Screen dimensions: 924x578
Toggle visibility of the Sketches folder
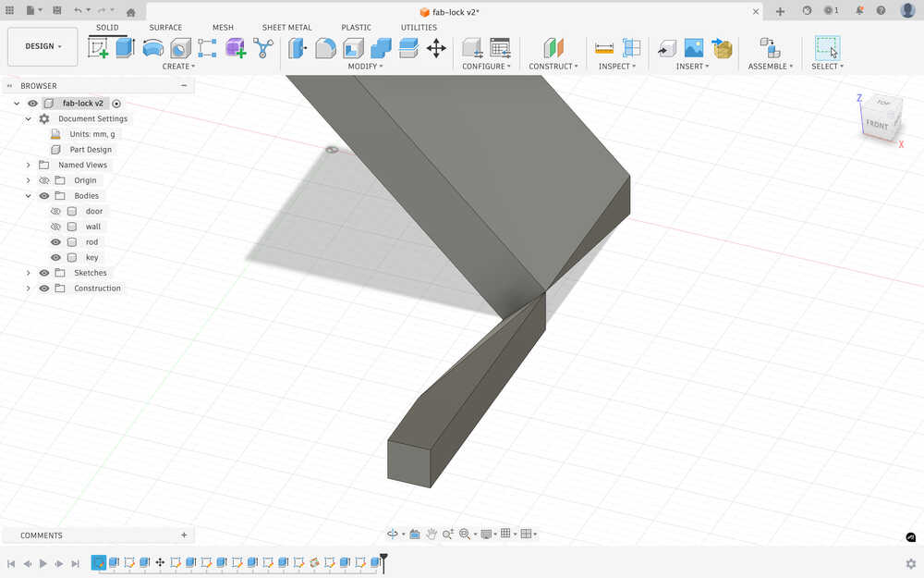tap(43, 273)
